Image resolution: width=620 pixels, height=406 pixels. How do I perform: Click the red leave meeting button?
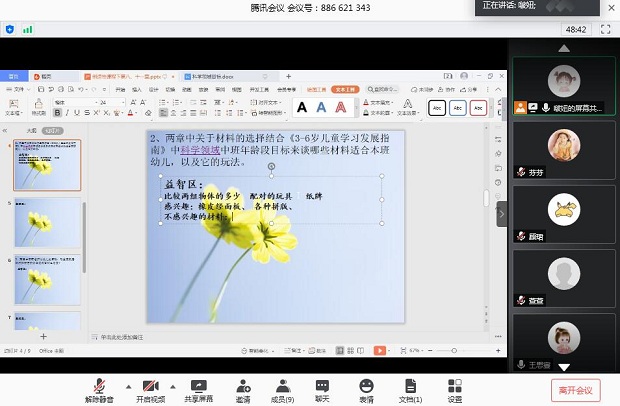pyautogui.click(x=575, y=389)
